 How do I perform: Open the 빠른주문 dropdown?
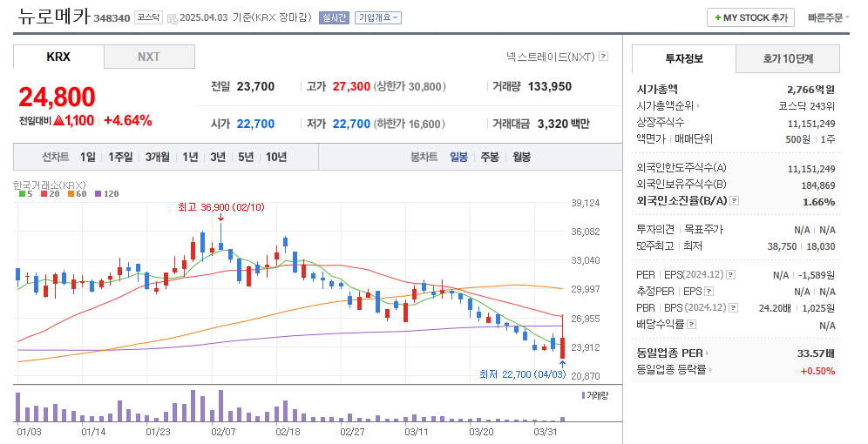point(828,17)
